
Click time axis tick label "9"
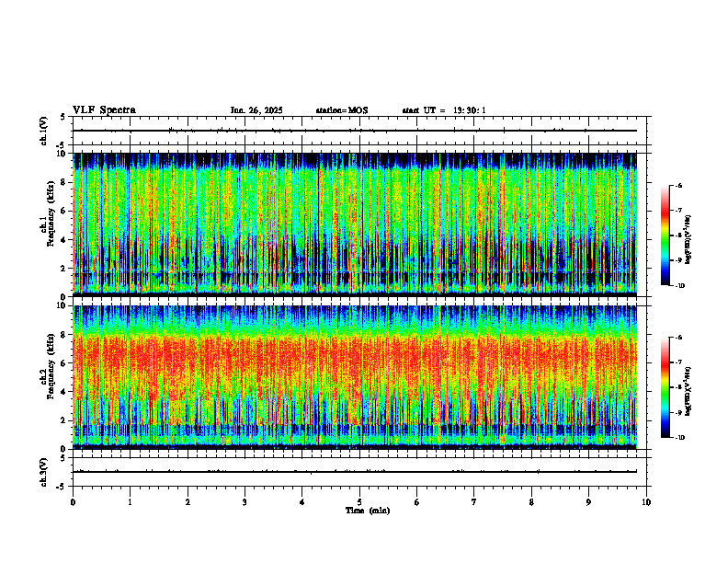(x=588, y=502)
